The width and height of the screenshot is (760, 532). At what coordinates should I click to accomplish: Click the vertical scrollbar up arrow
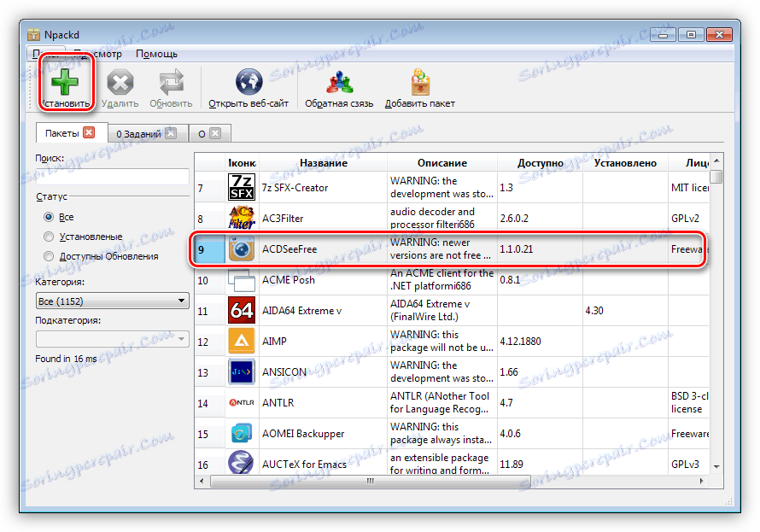tap(716, 161)
